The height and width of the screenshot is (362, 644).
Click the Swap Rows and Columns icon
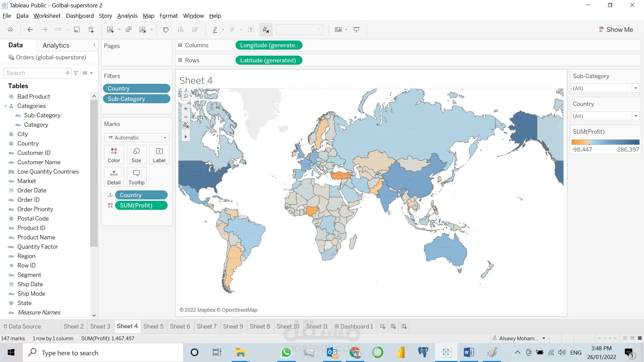tap(166, 29)
